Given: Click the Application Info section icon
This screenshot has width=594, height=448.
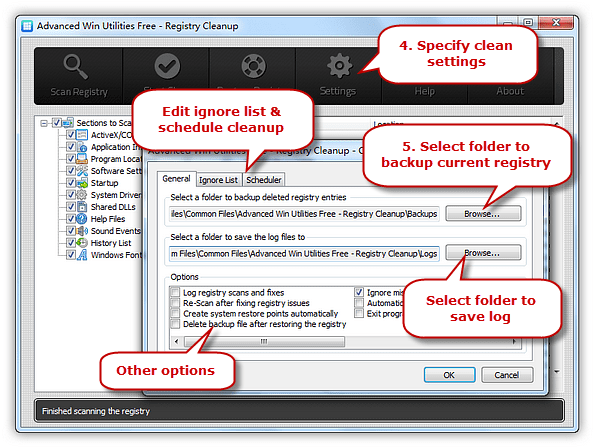Looking at the screenshot, I should click(82, 147).
